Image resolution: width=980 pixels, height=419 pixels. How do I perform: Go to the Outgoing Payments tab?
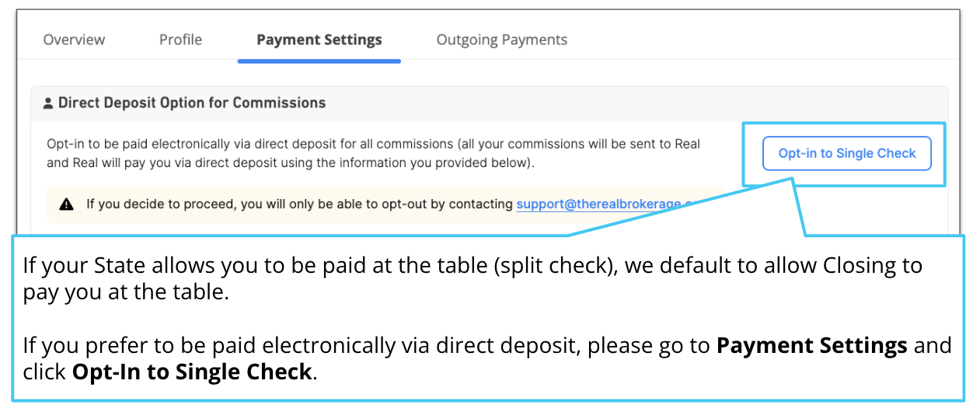coord(502,40)
